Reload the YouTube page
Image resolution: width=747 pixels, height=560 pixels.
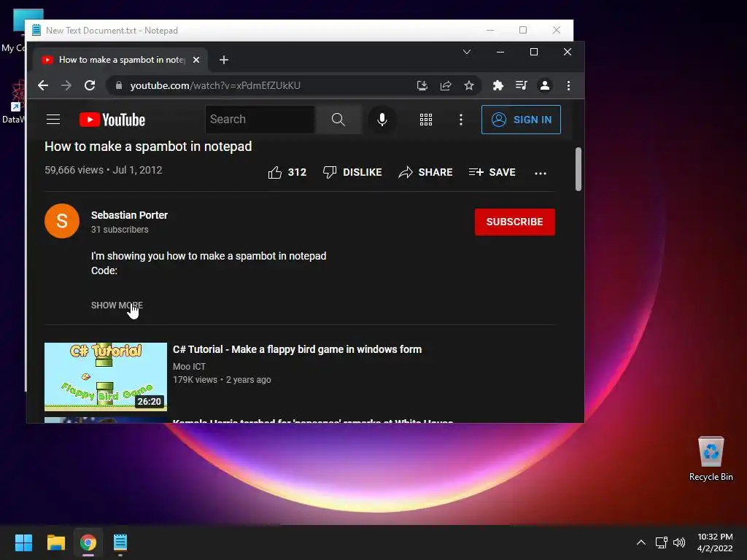click(x=90, y=85)
